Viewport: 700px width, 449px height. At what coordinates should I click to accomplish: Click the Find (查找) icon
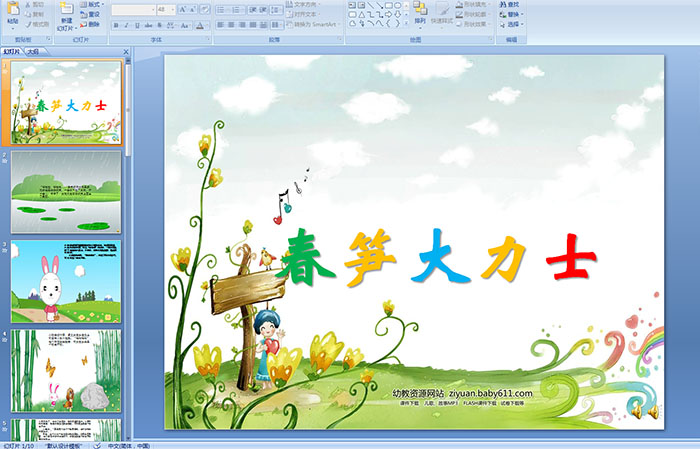coord(512,4)
